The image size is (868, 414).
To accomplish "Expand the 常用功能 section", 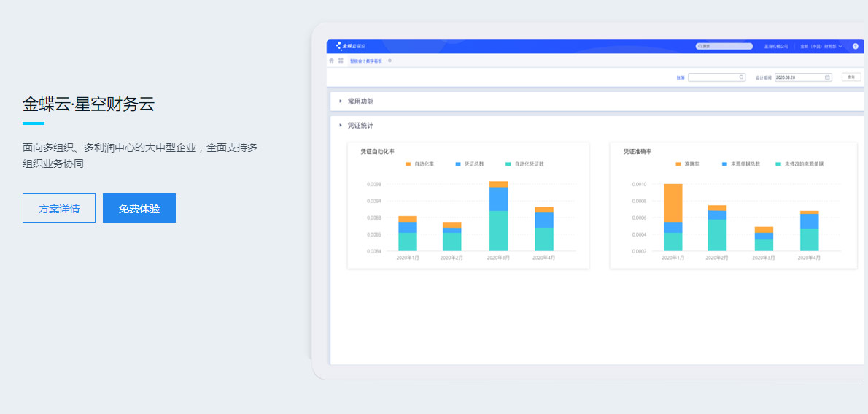I will coord(341,101).
